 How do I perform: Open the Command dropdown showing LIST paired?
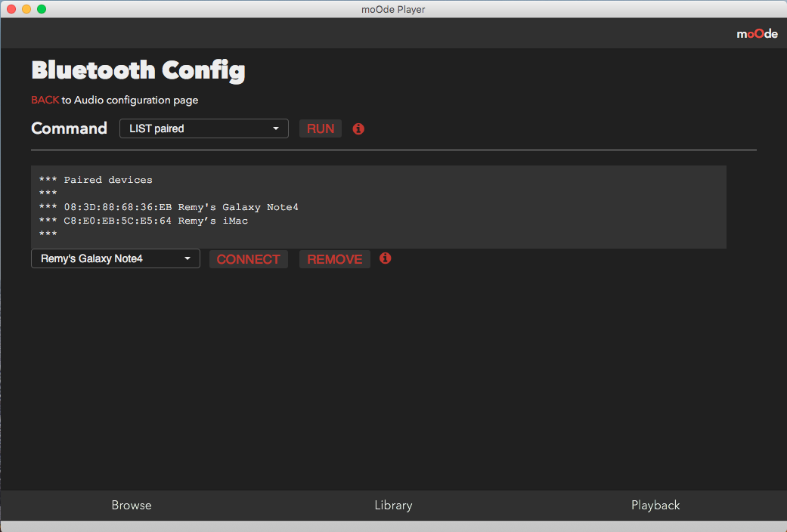click(204, 128)
